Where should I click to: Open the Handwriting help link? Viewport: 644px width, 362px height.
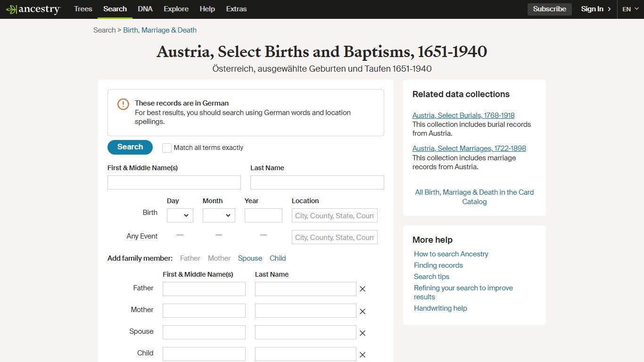pos(440,308)
